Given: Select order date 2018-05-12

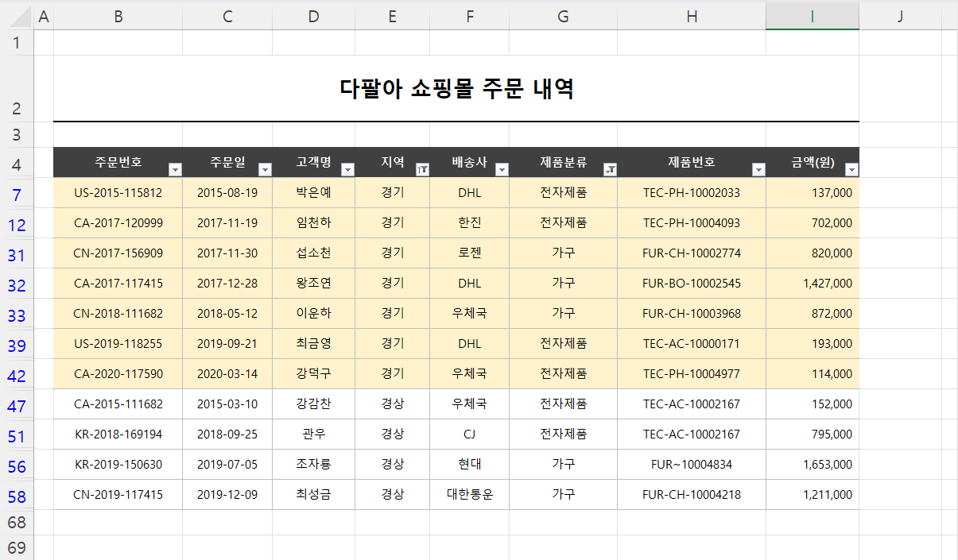Looking at the screenshot, I should click(227, 314).
